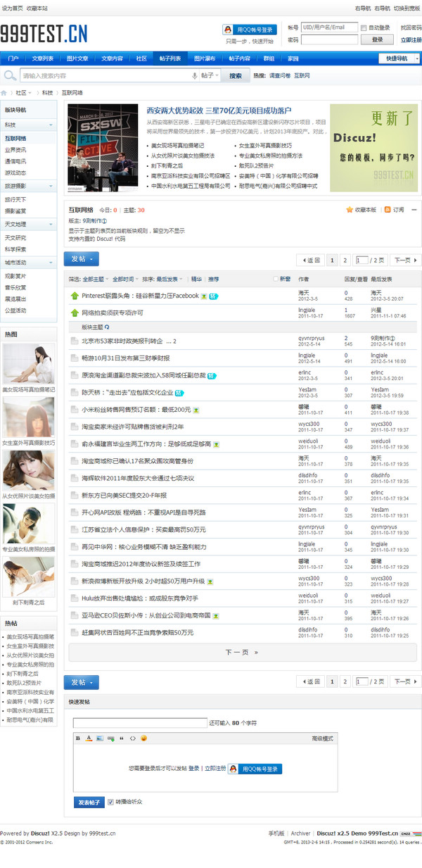422x868 pixels.
Task: Click the 搜索 button
Action: tap(236, 75)
